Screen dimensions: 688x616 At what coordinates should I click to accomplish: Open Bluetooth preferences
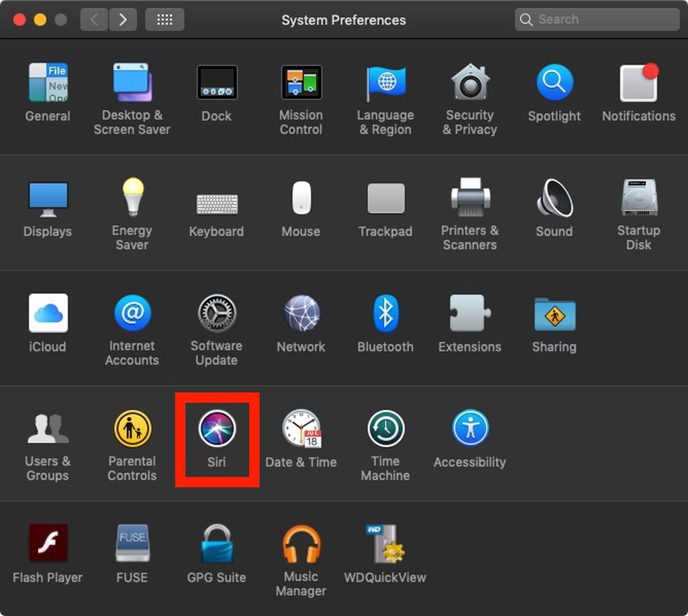(x=385, y=313)
